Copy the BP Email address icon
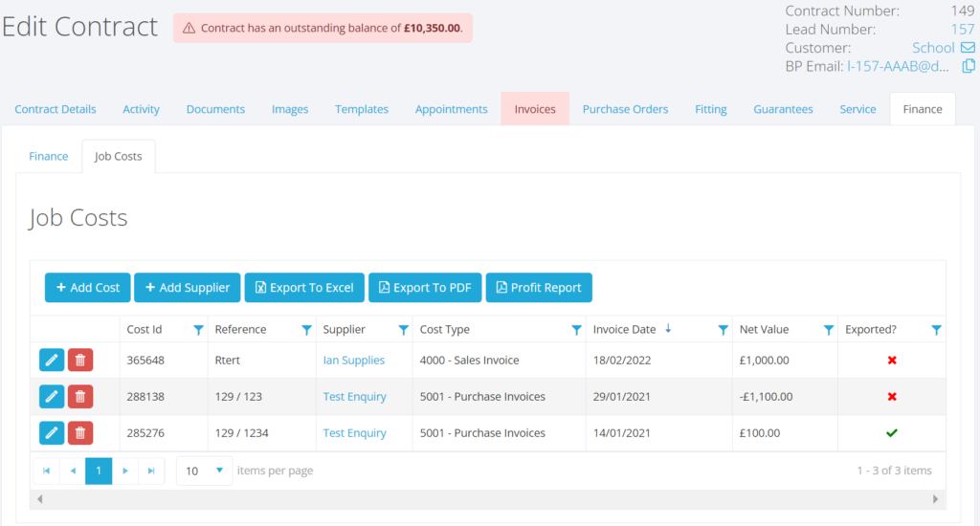The height and width of the screenshot is (526, 980). click(x=969, y=66)
